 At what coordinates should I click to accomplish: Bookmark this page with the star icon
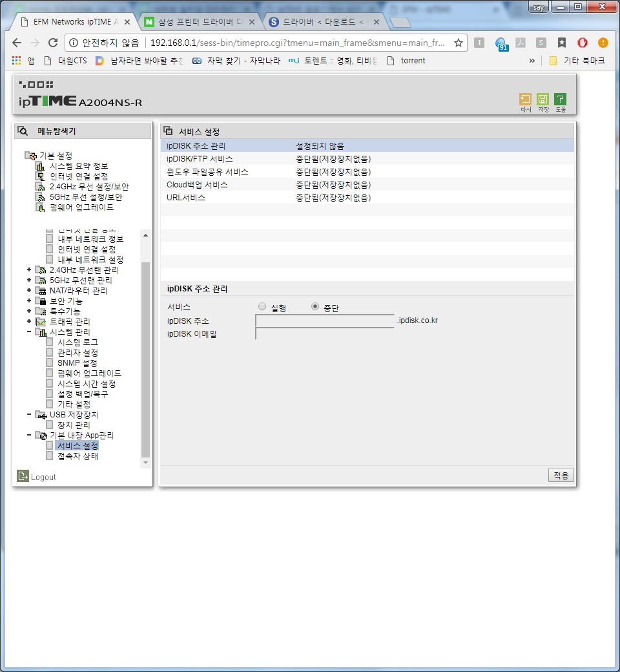point(459,43)
